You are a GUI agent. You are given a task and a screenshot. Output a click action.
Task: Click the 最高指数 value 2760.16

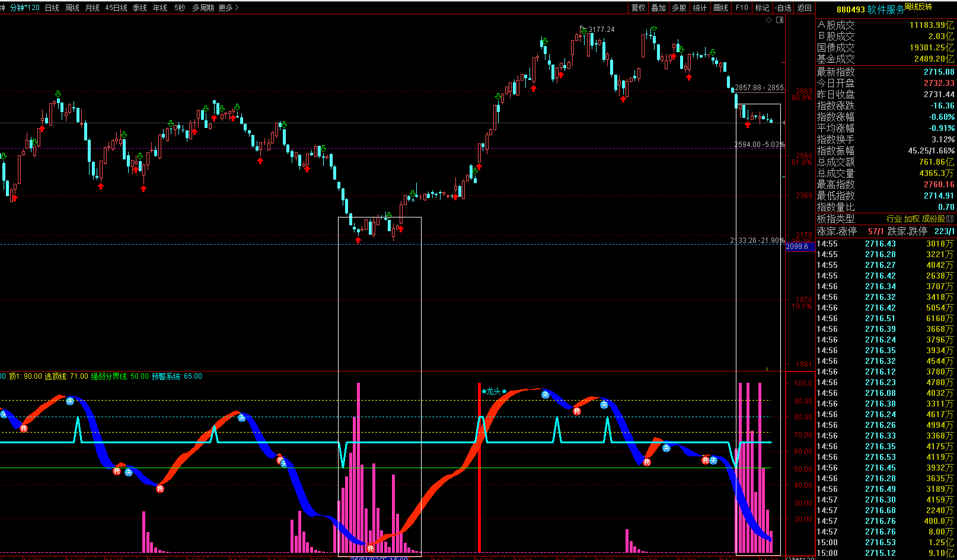[x=939, y=184]
